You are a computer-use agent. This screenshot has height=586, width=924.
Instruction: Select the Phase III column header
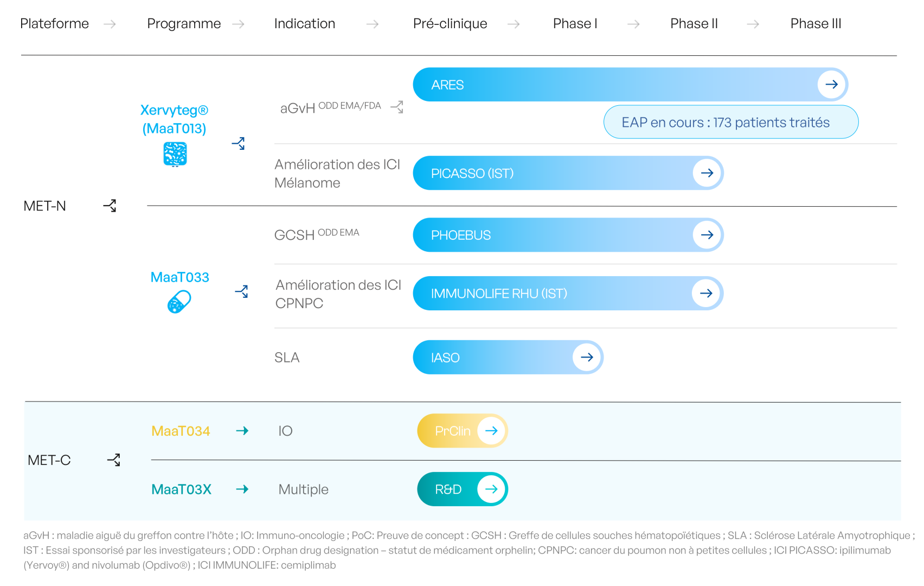pos(816,24)
